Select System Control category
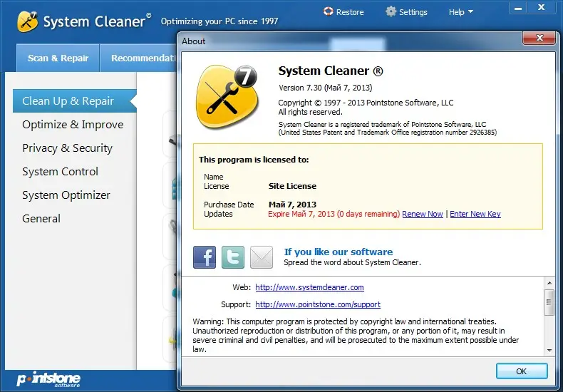Viewport: 563px width, 392px height. pos(60,172)
